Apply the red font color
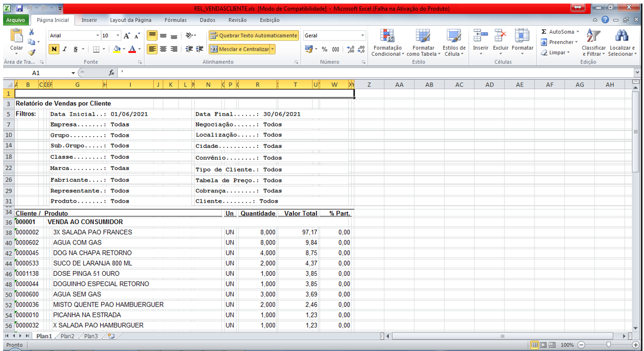Image resolution: width=644 pixels, height=351 pixels. 132,49
